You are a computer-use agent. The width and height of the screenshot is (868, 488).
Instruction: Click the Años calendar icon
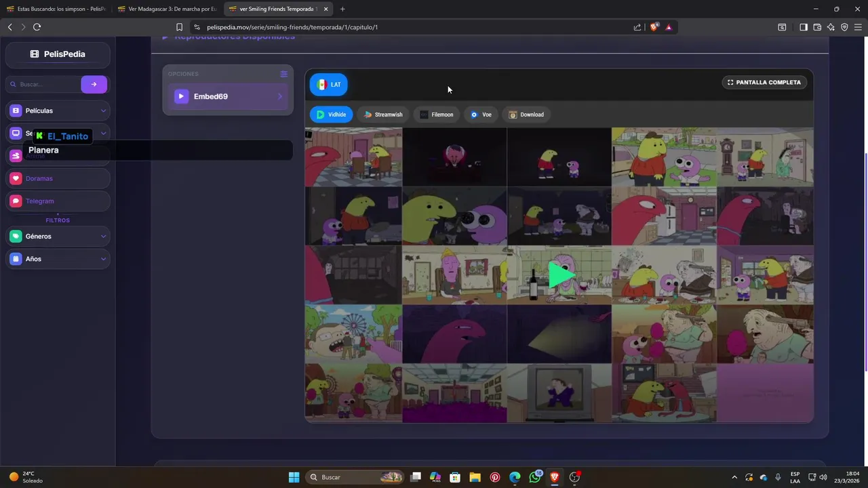(x=16, y=259)
